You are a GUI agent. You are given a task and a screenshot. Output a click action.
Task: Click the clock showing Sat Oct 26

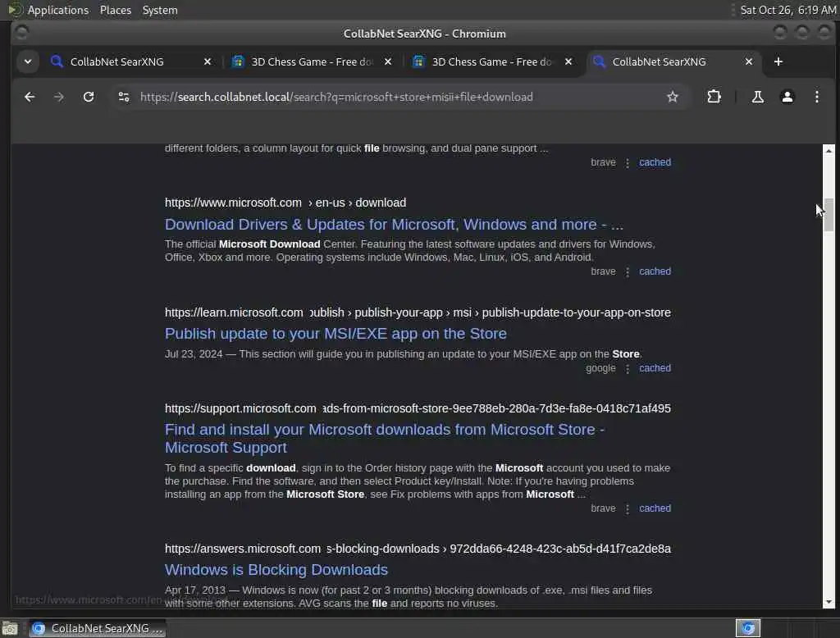point(787,10)
